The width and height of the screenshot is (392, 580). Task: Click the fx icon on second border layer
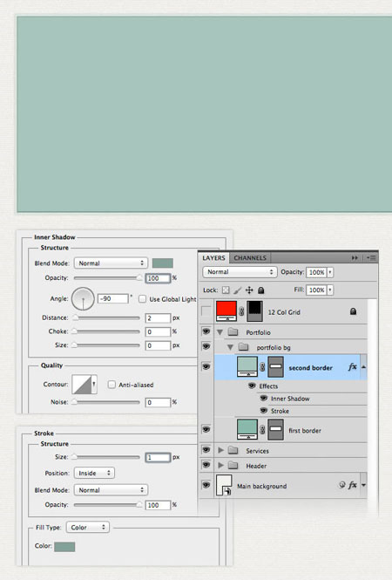(352, 366)
